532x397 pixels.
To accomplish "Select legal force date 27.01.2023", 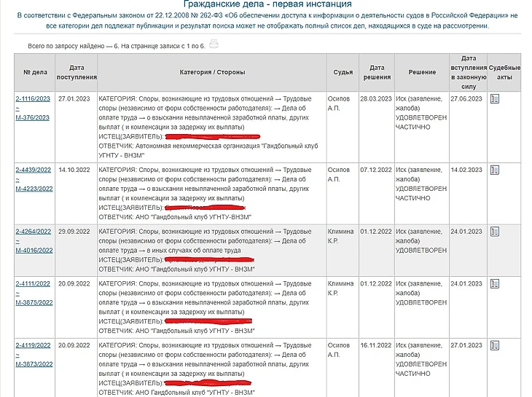I will click(466, 345).
